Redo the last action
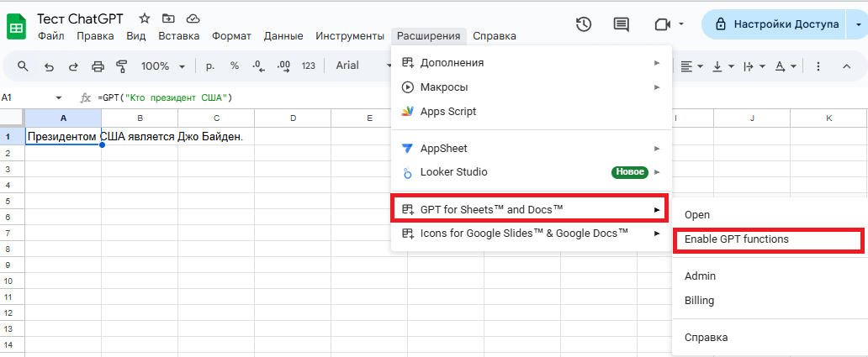This screenshot has height=357, width=868. click(x=73, y=66)
